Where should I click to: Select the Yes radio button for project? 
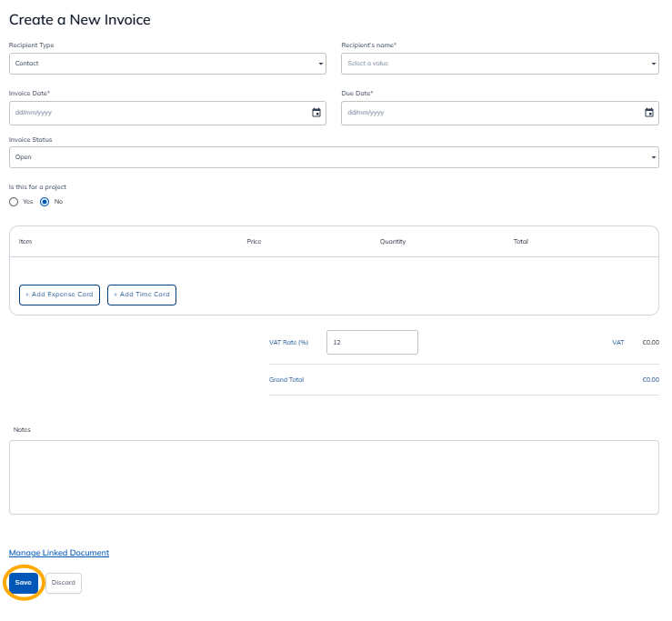click(x=14, y=201)
